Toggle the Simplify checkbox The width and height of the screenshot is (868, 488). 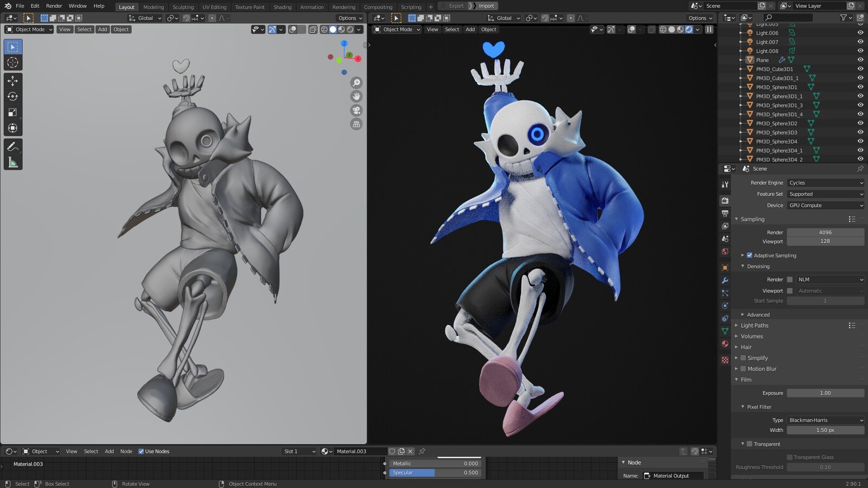coord(743,358)
